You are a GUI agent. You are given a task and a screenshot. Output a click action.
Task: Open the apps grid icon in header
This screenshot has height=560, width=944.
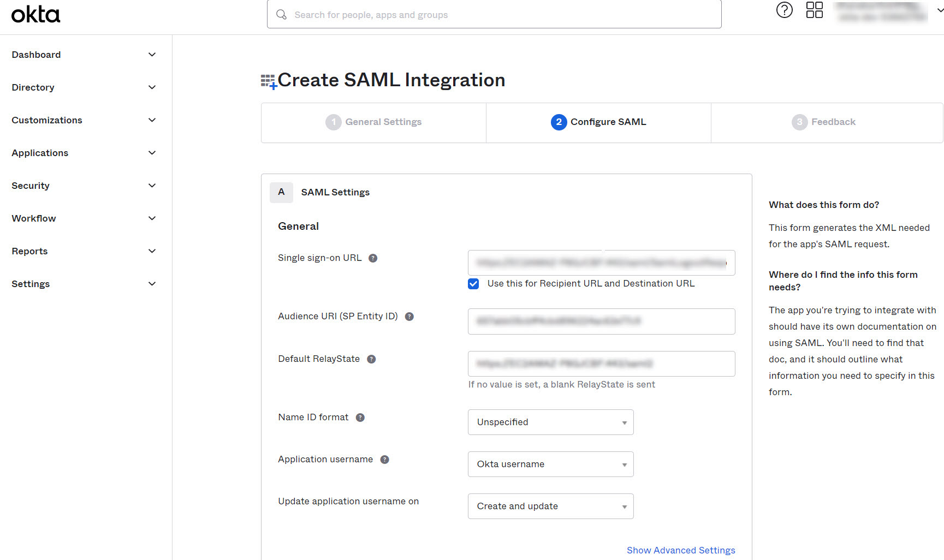click(814, 10)
